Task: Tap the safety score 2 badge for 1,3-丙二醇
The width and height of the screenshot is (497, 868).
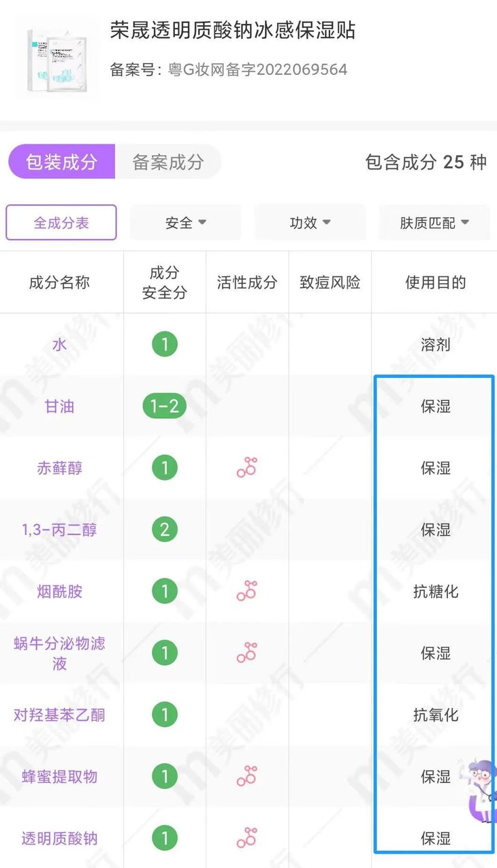Action: pyautogui.click(x=164, y=529)
